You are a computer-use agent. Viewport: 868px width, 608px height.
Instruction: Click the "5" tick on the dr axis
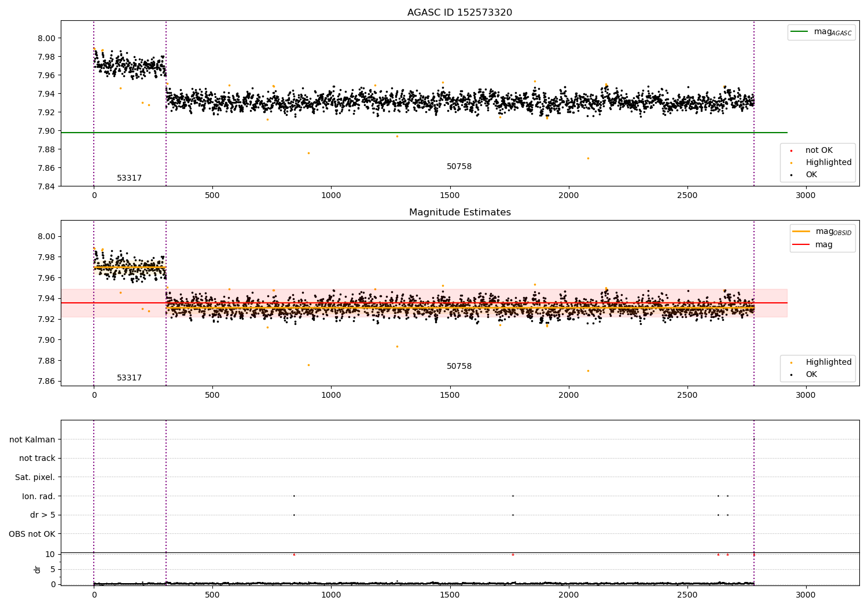click(x=53, y=569)
